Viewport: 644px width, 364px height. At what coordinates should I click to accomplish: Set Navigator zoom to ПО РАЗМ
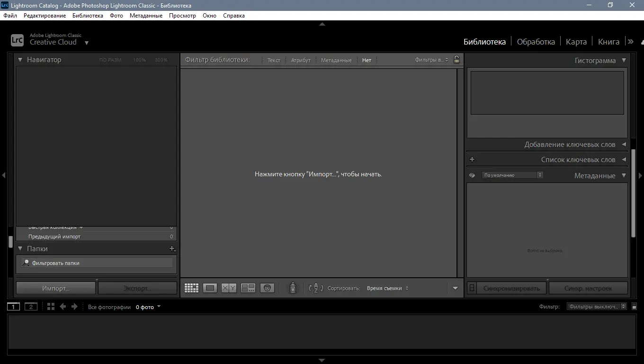click(x=110, y=60)
